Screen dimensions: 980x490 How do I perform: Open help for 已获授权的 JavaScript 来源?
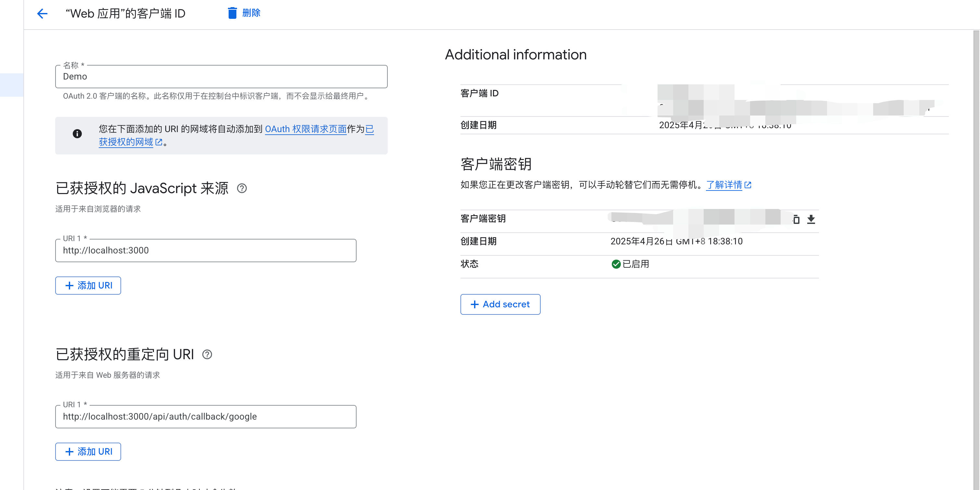click(243, 188)
